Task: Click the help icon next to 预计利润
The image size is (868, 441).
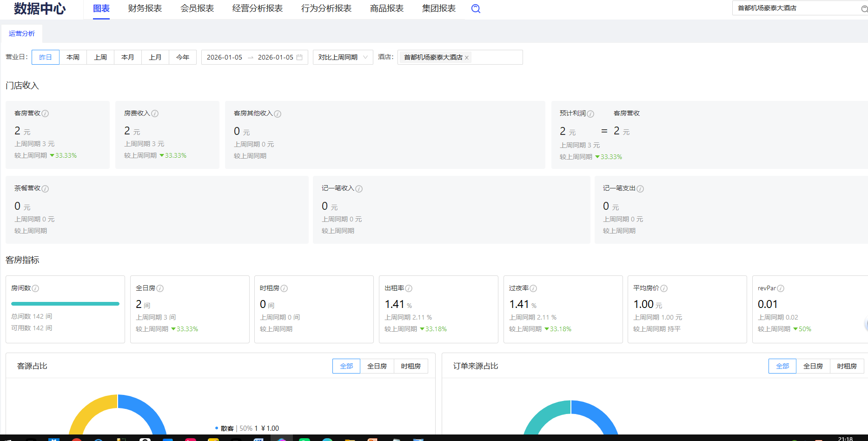Action: [x=590, y=114]
